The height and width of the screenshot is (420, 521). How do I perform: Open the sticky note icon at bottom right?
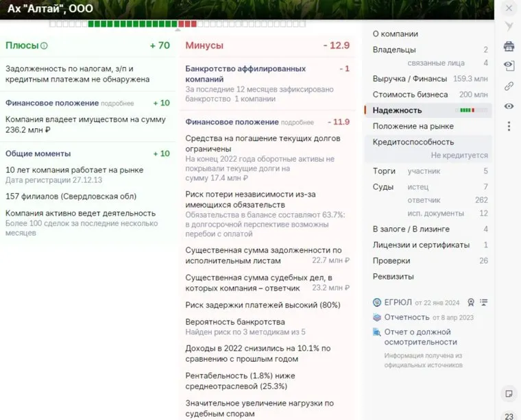pos(509,393)
